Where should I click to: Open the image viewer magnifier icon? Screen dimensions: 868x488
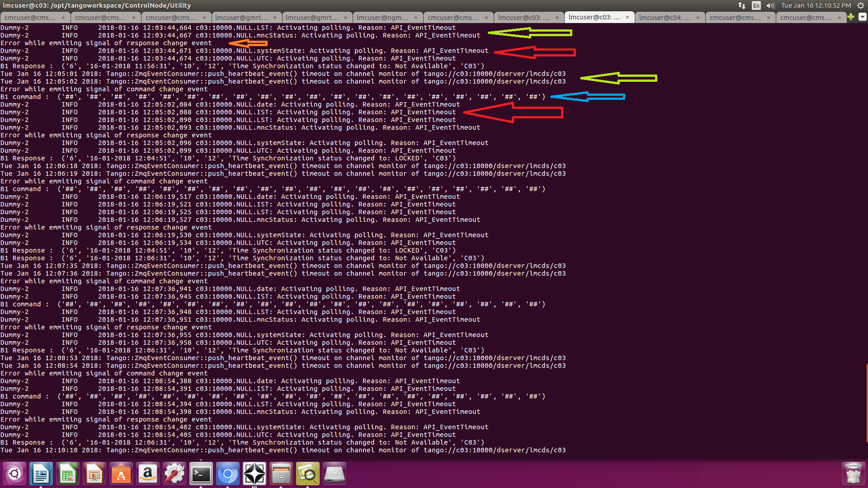(x=308, y=474)
